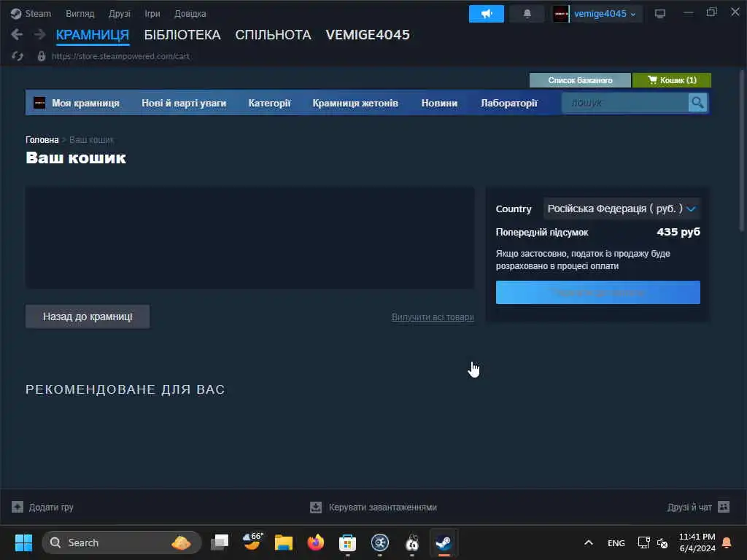This screenshot has width=747, height=560.
Task: Open the Лабораторії section
Action: (508, 103)
